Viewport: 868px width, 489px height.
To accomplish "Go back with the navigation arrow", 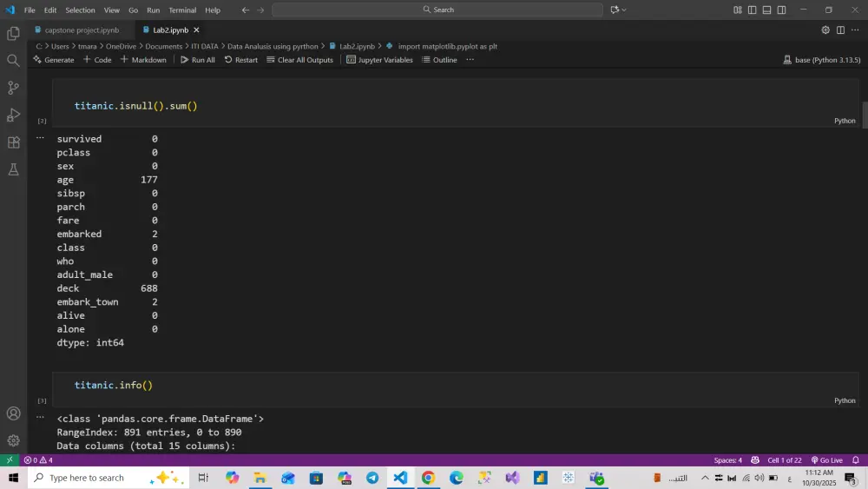I will tap(246, 10).
